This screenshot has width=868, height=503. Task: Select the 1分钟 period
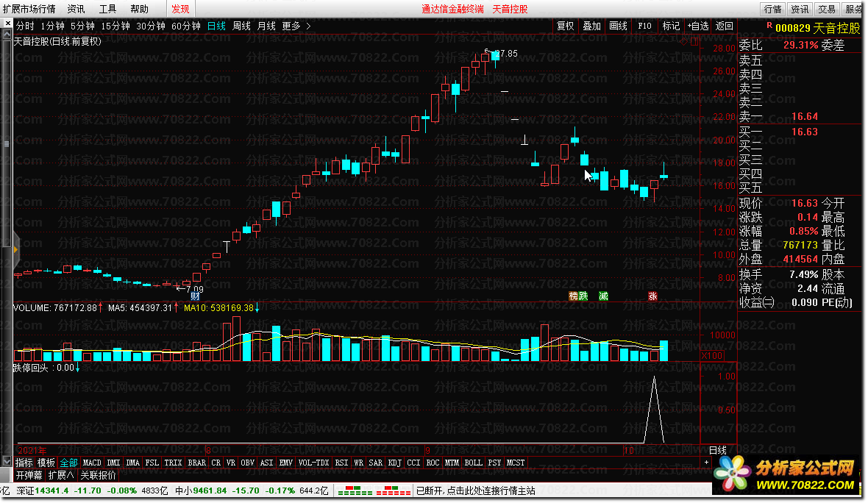[x=52, y=26]
